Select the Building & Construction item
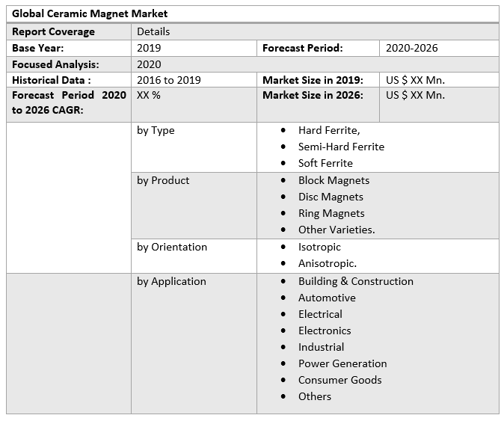Image resolution: width=504 pixels, height=421 pixels. [355, 281]
